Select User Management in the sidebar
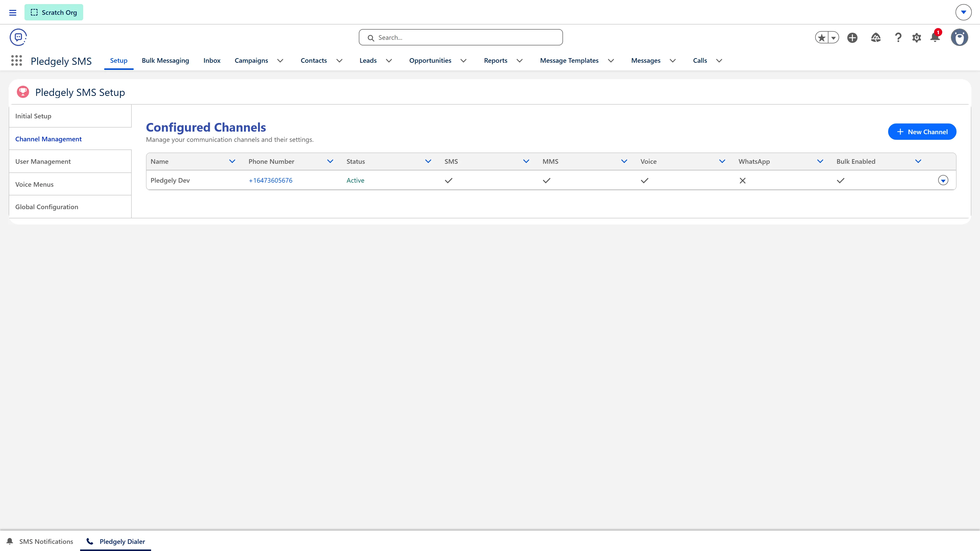 click(70, 161)
